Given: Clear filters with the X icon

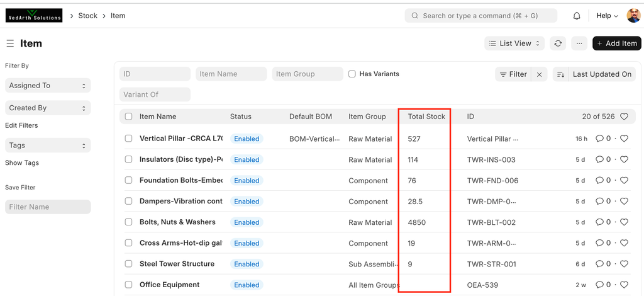Looking at the screenshot, I should 539,74.
